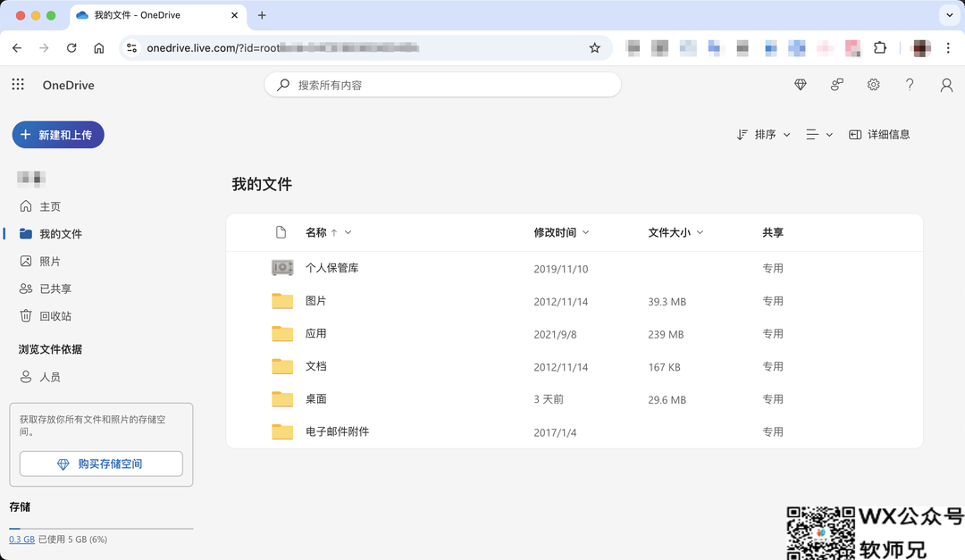Screen dimensions: 965x560
Task: Click the search magnifier icon
Action: click(x=283, y=85)
